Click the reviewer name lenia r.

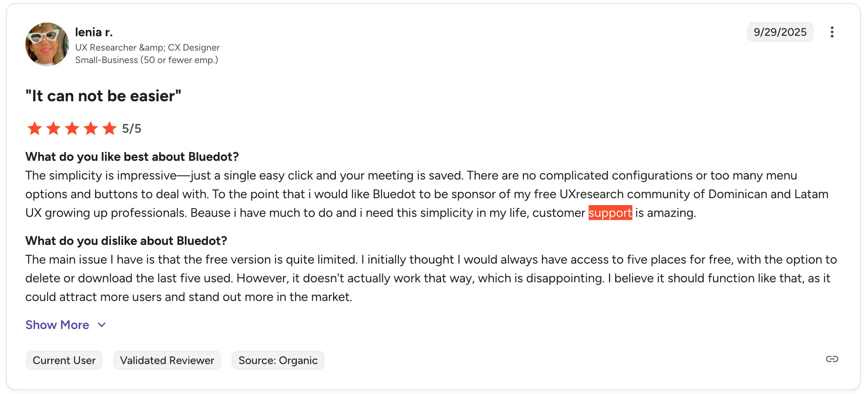(94, 32)
